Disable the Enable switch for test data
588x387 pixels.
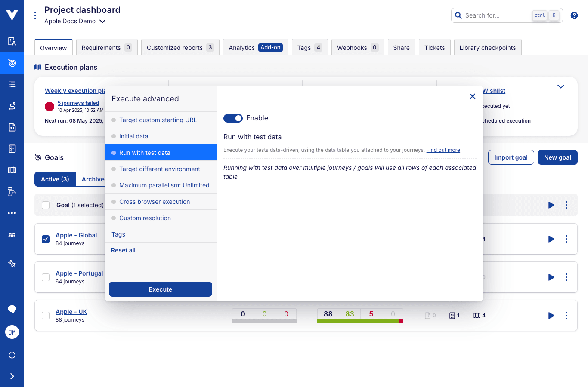[x=233, y=118]
